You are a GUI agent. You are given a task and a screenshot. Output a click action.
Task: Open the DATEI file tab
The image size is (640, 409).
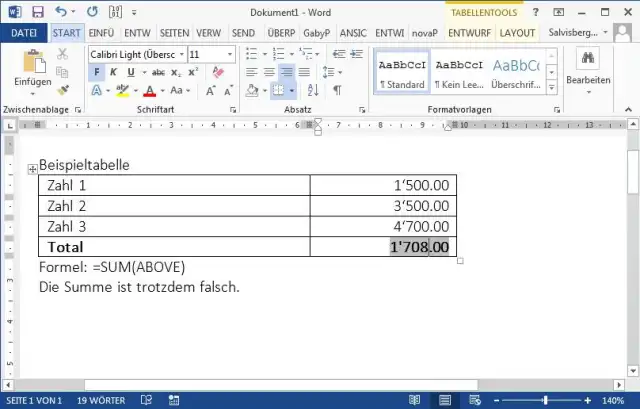tap(24, 33)
